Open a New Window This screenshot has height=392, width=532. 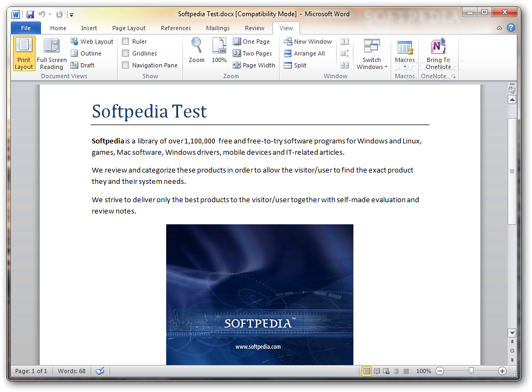coord(308,42)
